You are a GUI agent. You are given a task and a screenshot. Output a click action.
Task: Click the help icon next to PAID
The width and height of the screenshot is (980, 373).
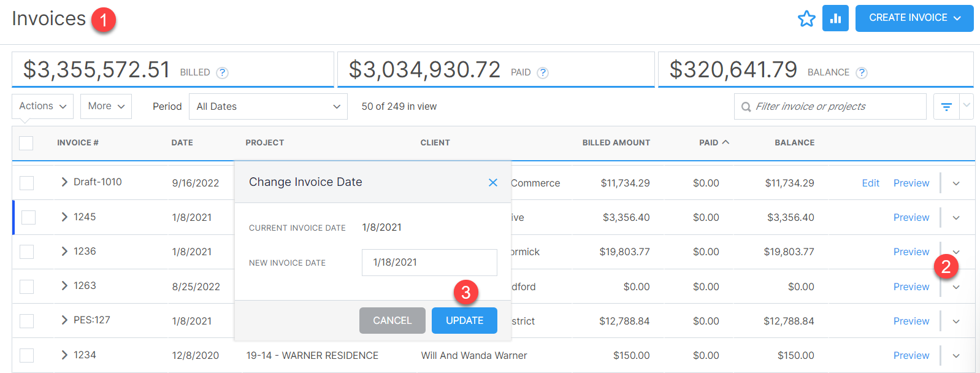pyautogui.click(x=543, y=72)
